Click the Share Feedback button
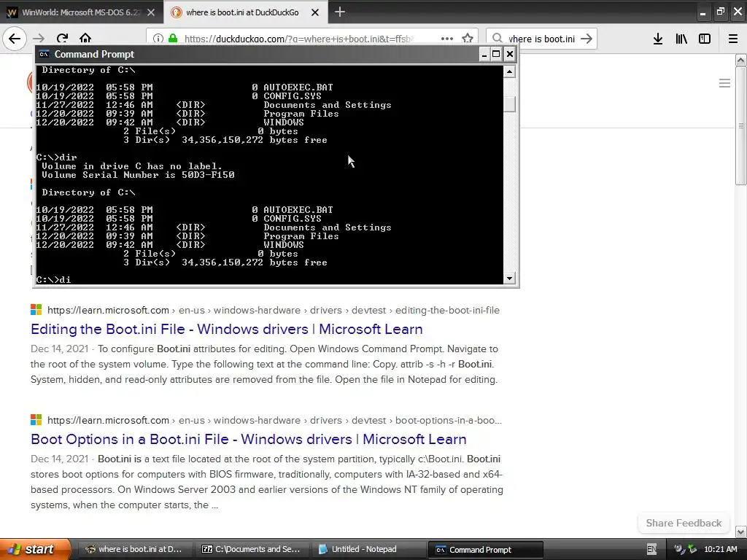This screenshot has height=560, width=747. coord(684,523)
